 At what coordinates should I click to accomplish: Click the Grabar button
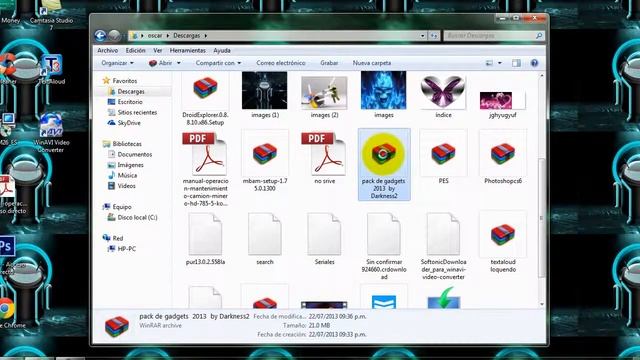click(329, 63)
